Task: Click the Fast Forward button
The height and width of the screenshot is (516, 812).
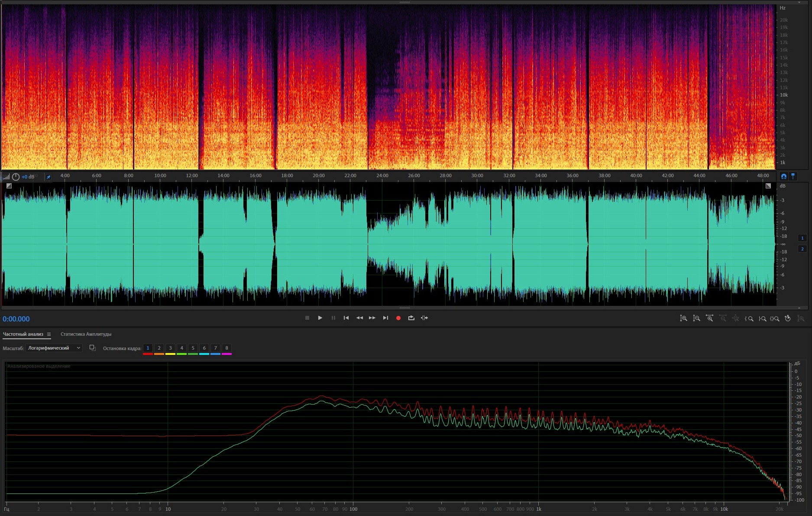Action: [372, 318]
